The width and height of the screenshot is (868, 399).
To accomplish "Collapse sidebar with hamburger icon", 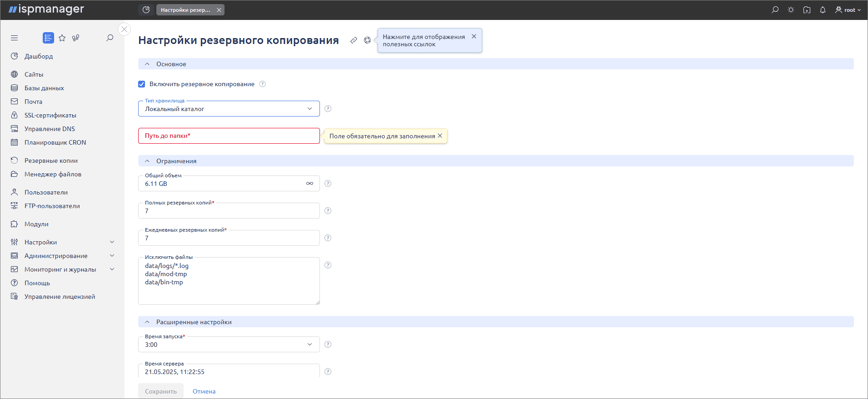I will pyautogui.click(x=14, y=38).
